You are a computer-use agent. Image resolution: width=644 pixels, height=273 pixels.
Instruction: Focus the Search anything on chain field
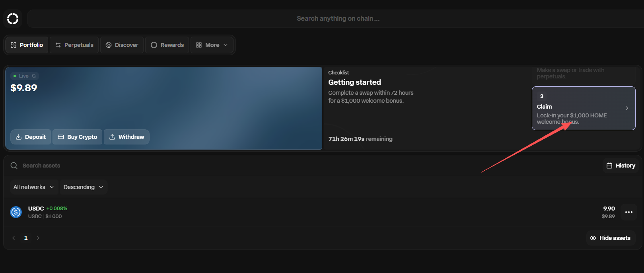[338, 19]
